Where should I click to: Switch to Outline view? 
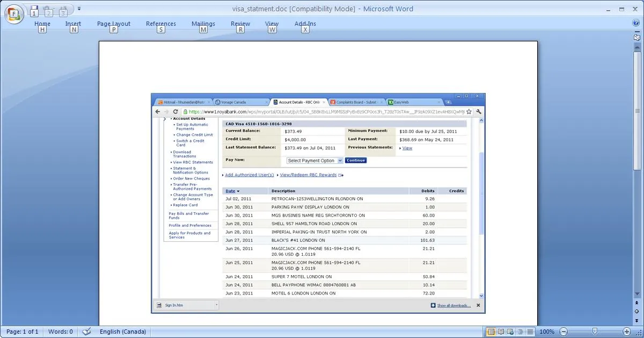(x=520, y=332)
